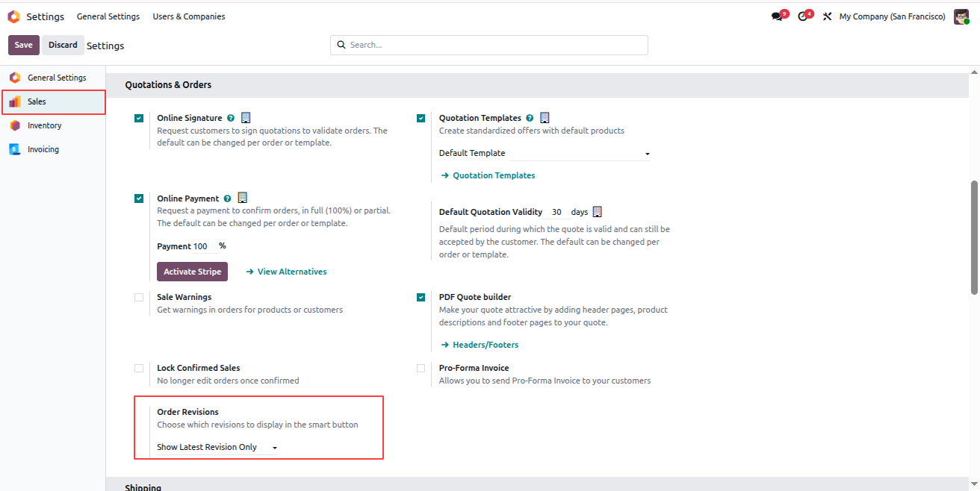
Task: Click the Order Revisions label
Action: (187, 412)
